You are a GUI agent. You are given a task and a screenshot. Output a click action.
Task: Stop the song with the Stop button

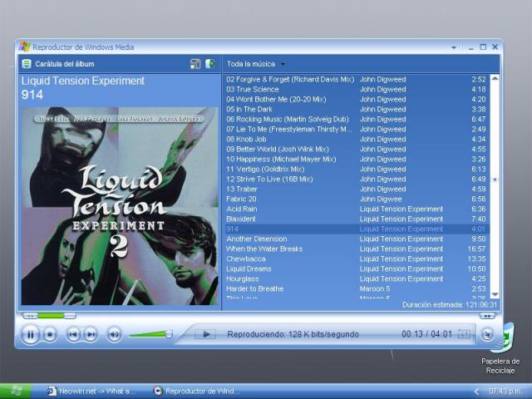50,335
